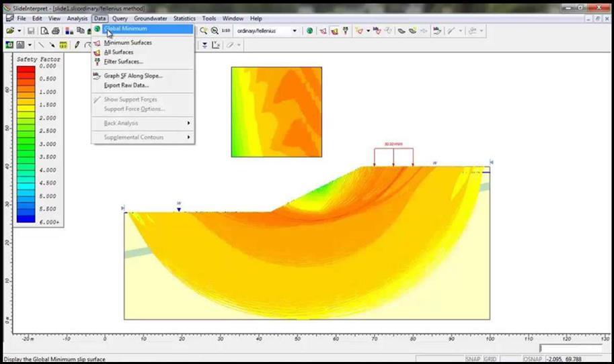Expand the Back Analysis submenu arrow
The height and width of the screenshot is (364, 614).
[189, 123]
